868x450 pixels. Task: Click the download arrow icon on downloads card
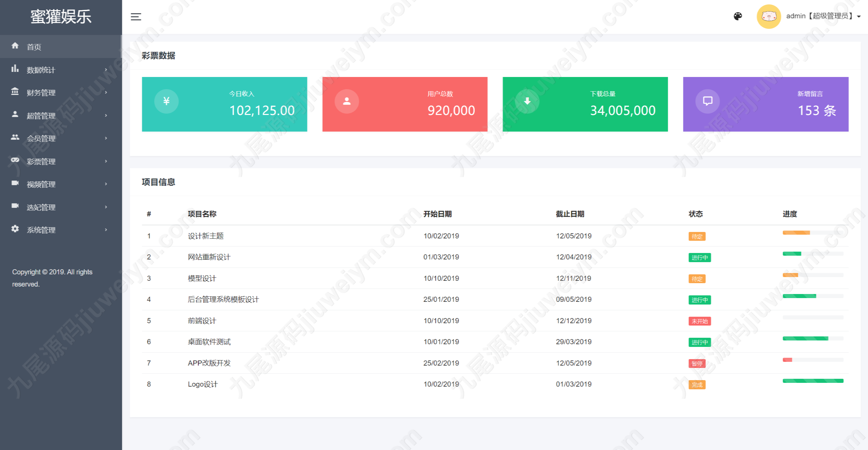tap(527, 101)
